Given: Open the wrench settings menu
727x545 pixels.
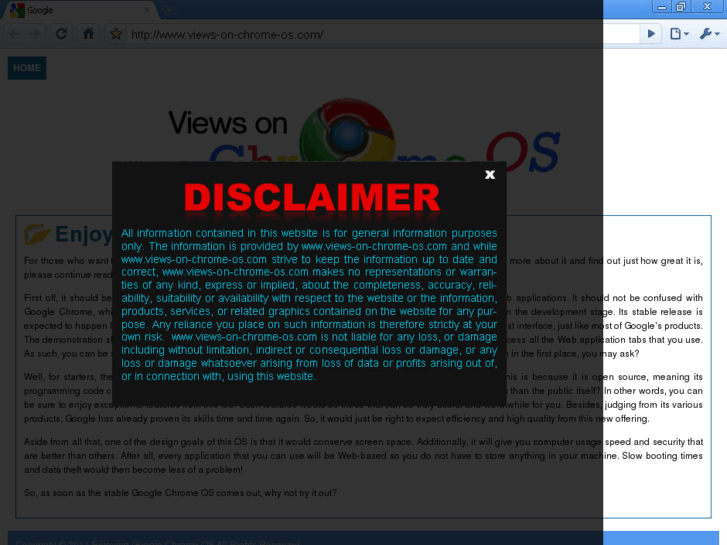Looking at the screenshot, I should (x=709, y=34).
